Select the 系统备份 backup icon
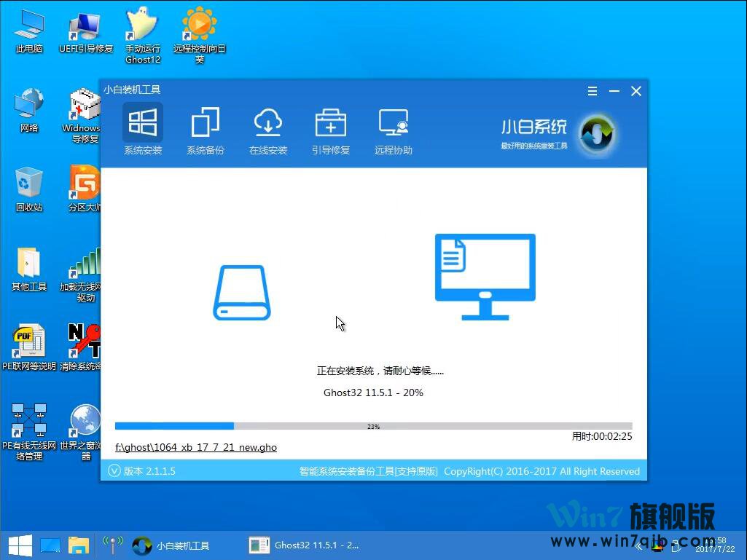747x560 pixels. (x=206, y=129)
